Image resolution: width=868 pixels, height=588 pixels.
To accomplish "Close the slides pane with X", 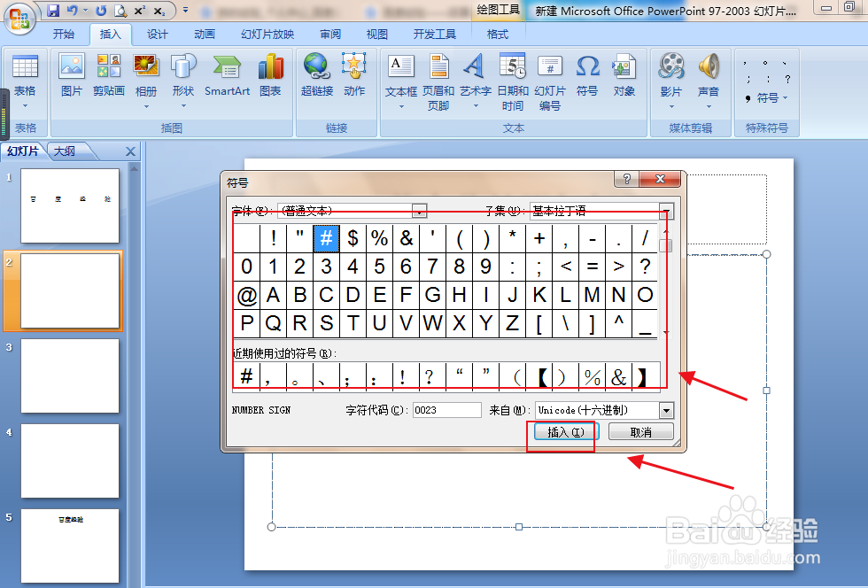I will tap(131, 151).
